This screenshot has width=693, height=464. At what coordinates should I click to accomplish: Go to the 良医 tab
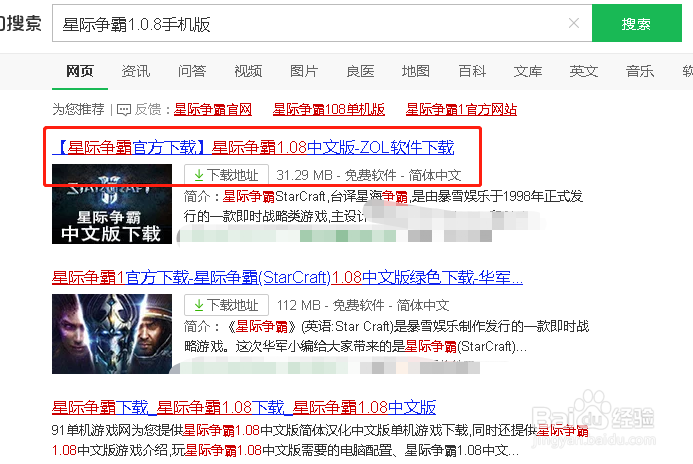pos(360,71)
